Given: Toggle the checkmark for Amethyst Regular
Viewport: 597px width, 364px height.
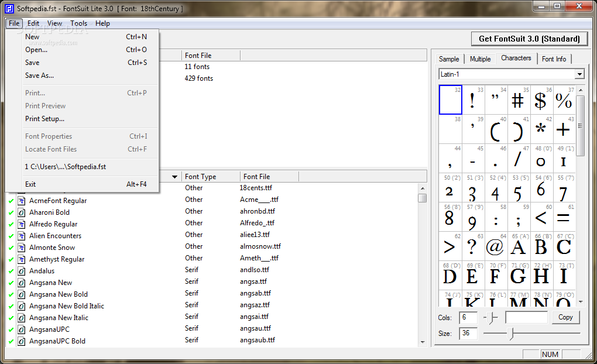Looking at the screenshot, I should [11, 260].
